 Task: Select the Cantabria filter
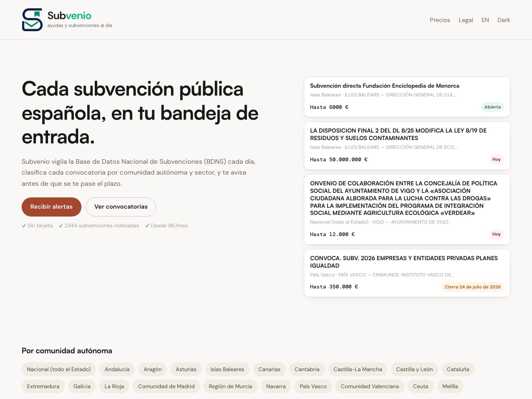tap(307, 369)
